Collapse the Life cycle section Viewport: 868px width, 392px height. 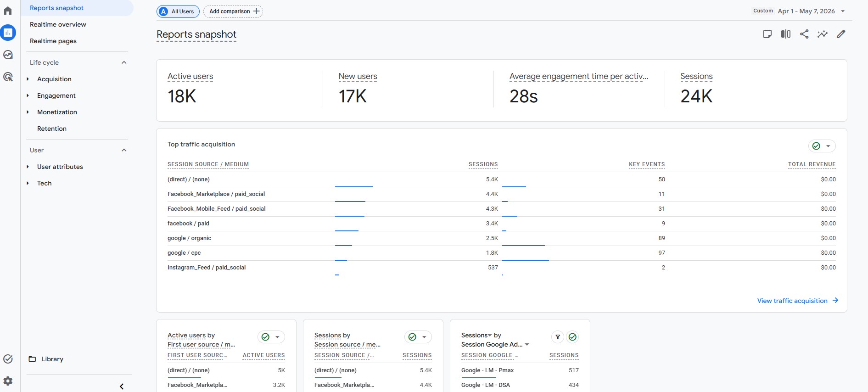point(124,62)
